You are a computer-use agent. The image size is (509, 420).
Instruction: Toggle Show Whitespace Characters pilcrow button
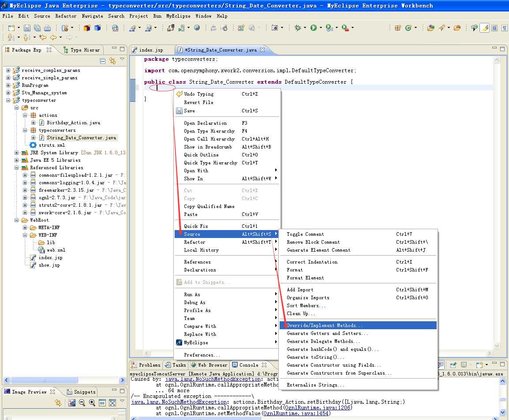click(x=504, y=28)
